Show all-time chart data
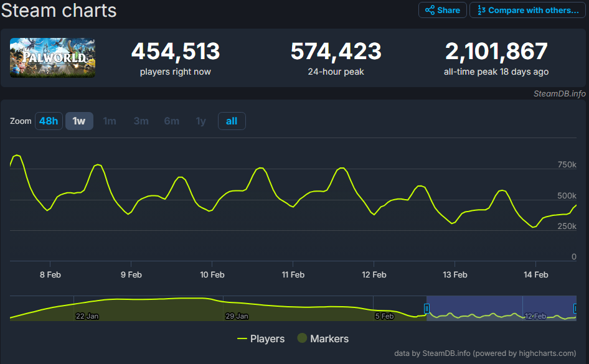 click(x=232, y=121)
